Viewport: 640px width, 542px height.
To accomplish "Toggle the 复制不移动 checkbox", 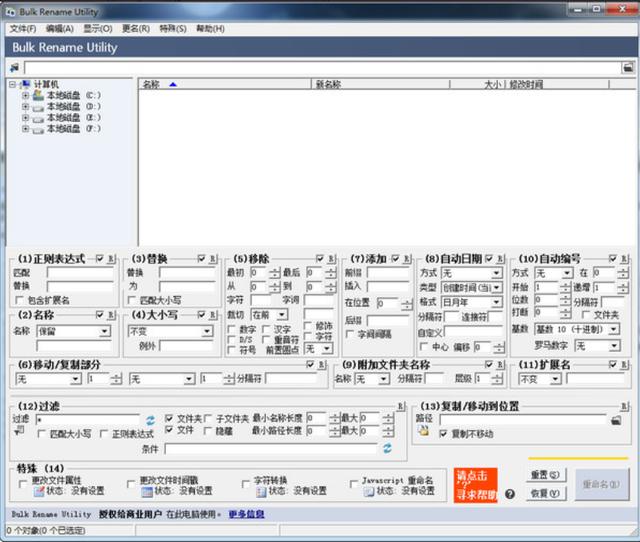I will click(443, 434).
